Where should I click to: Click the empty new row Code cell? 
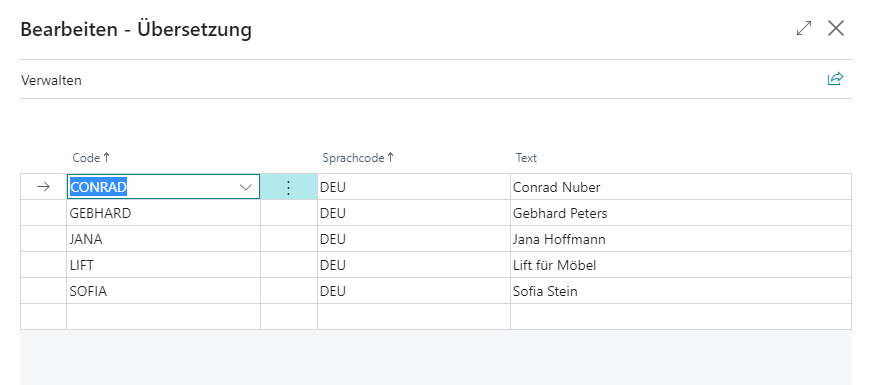[x=164, y=317]
